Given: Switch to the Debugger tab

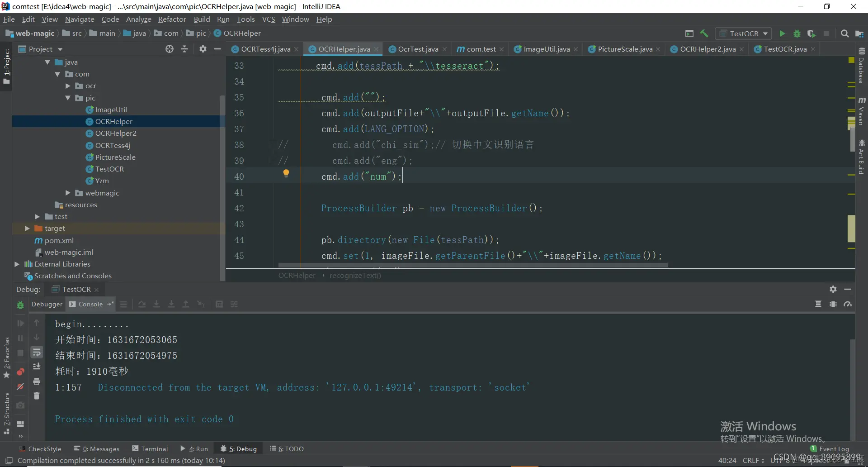Looking at the screenshot, I should 47,304.
